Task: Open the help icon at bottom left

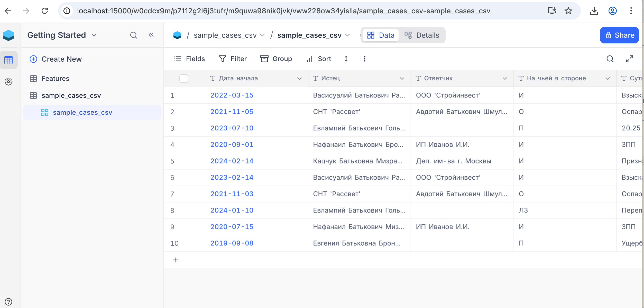Action: (x=8, y=302)
